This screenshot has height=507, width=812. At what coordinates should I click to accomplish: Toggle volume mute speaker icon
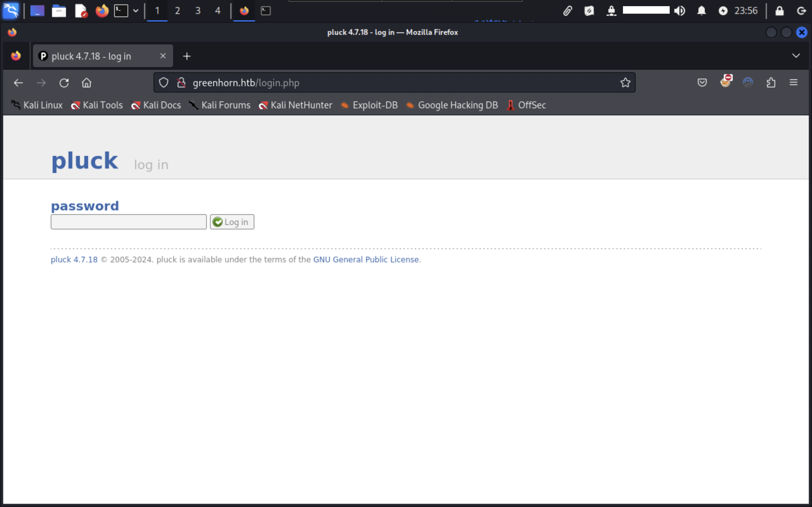tap(679, 11)
